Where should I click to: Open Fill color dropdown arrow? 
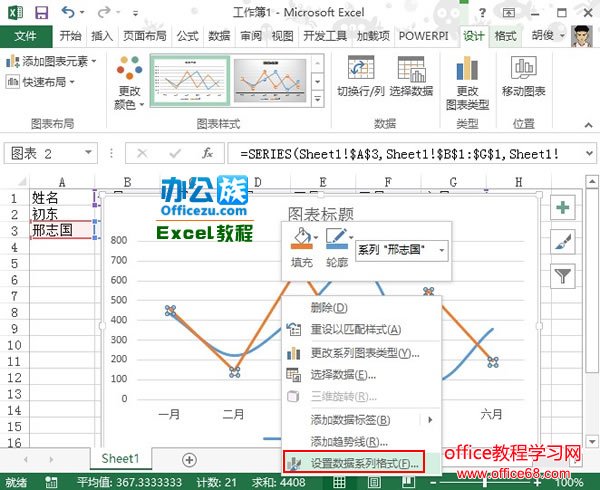click(x=316, y=237)
